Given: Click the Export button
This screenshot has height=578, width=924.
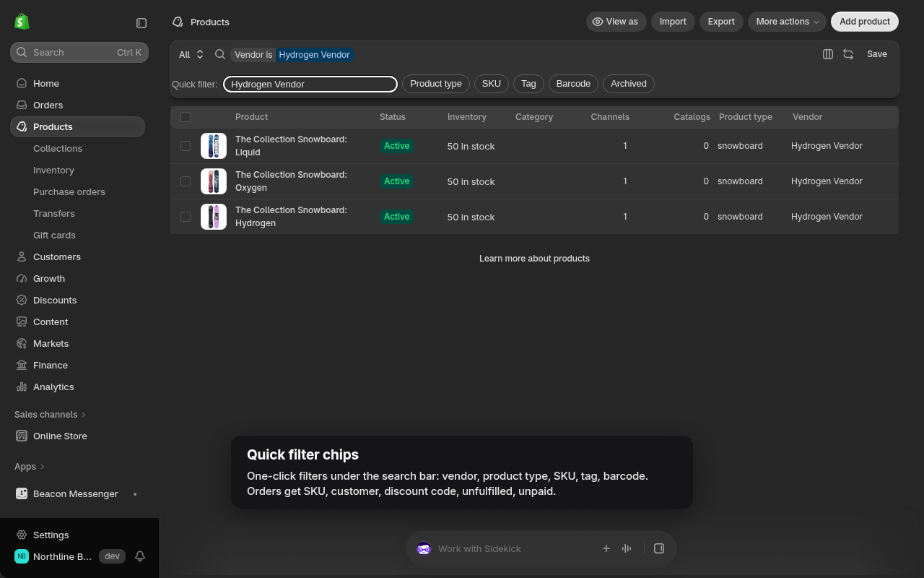Looking at the screenshot, I should tap(721, 22).
